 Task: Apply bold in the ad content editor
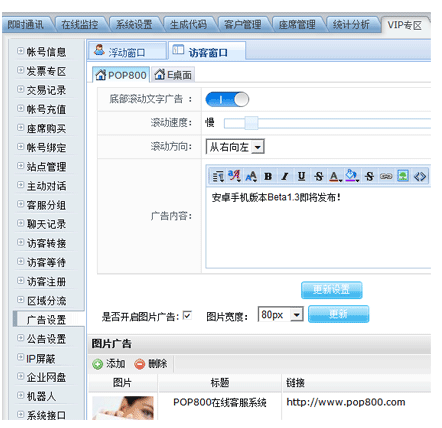tap(268, 176)
